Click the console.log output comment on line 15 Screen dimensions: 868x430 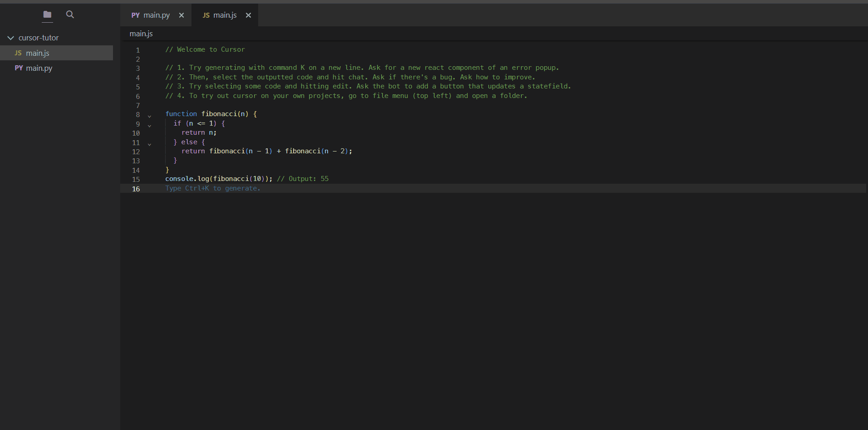pyautogui.click(x=303, y=178)
